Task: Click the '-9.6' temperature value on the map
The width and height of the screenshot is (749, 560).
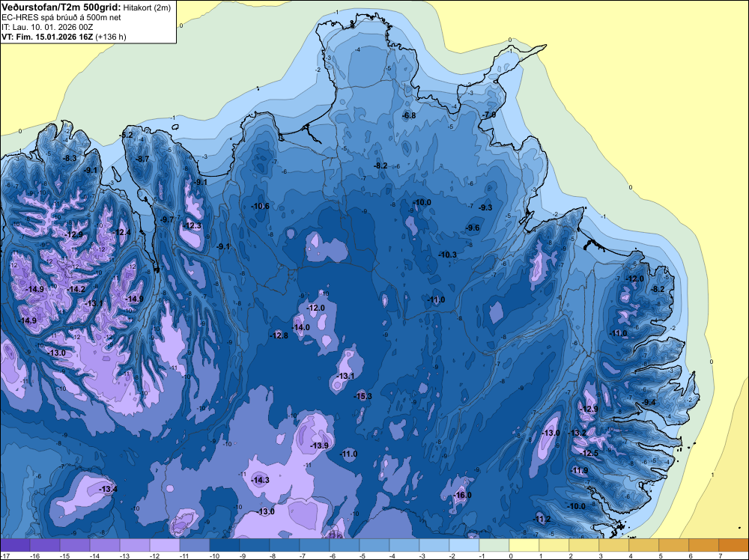Action: 473,228
